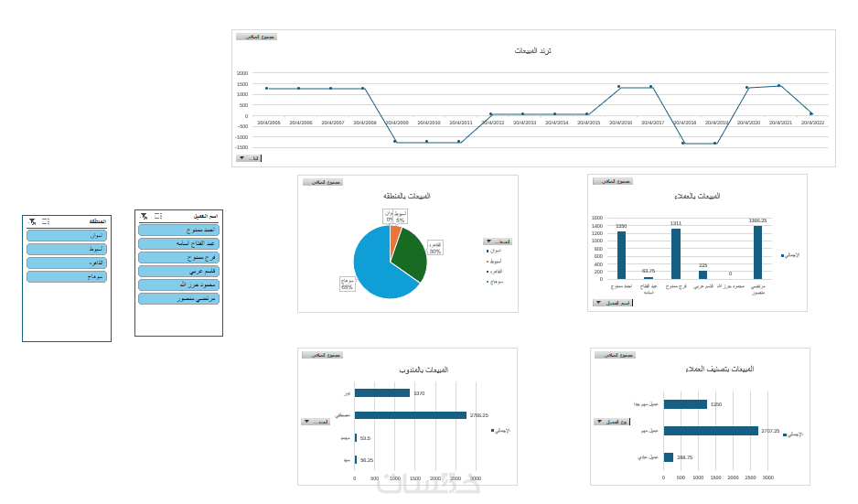
Task: Select the الإجمالي legend in rep sales chart
Action: (x=500, y=431)
